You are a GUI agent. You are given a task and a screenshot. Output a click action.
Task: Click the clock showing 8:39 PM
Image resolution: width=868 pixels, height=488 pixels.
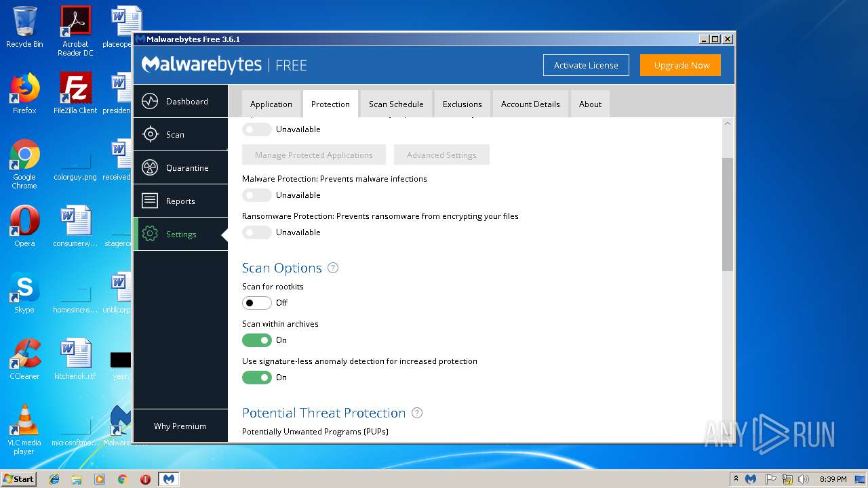tap(833, 479)
